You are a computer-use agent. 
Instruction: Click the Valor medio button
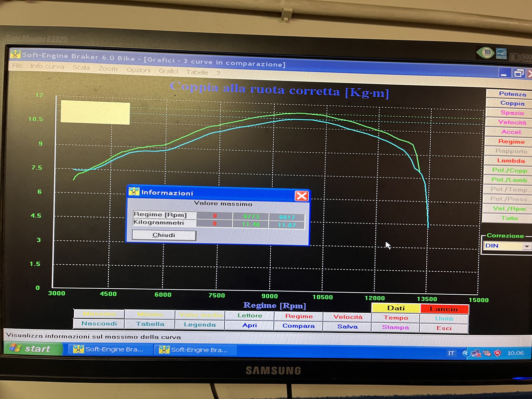click(200, 315)
